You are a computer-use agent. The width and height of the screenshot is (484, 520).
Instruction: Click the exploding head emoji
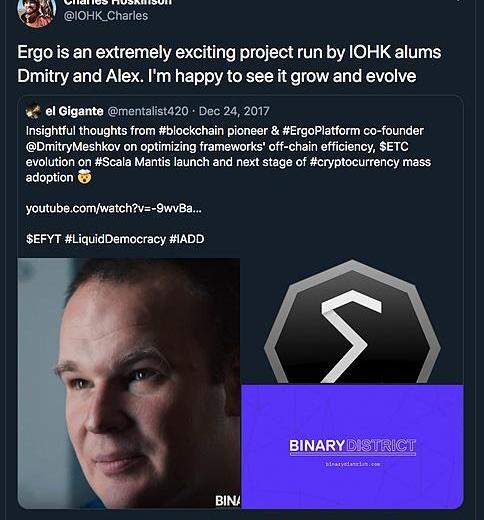[x=84, y=177]
